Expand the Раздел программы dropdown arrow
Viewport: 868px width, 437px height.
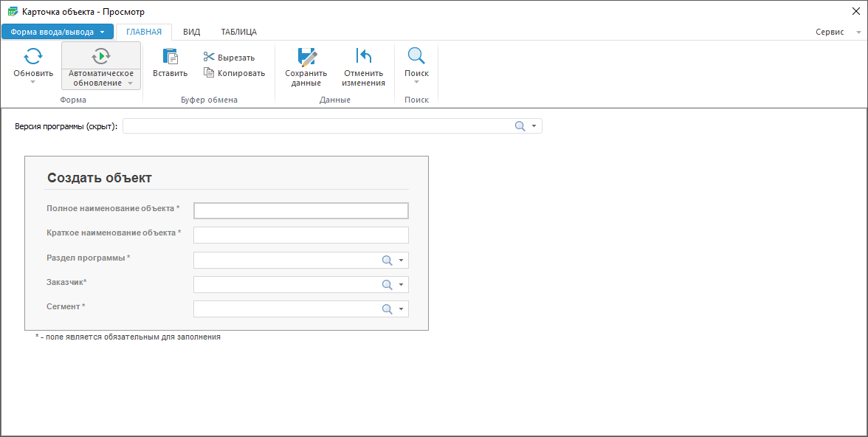(x=402, y=261)
